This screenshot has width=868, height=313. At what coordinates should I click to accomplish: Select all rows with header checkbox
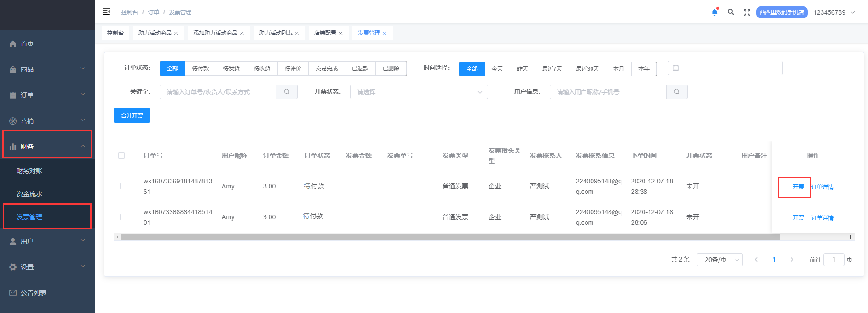pyautogui.click(x=121, y=155)
